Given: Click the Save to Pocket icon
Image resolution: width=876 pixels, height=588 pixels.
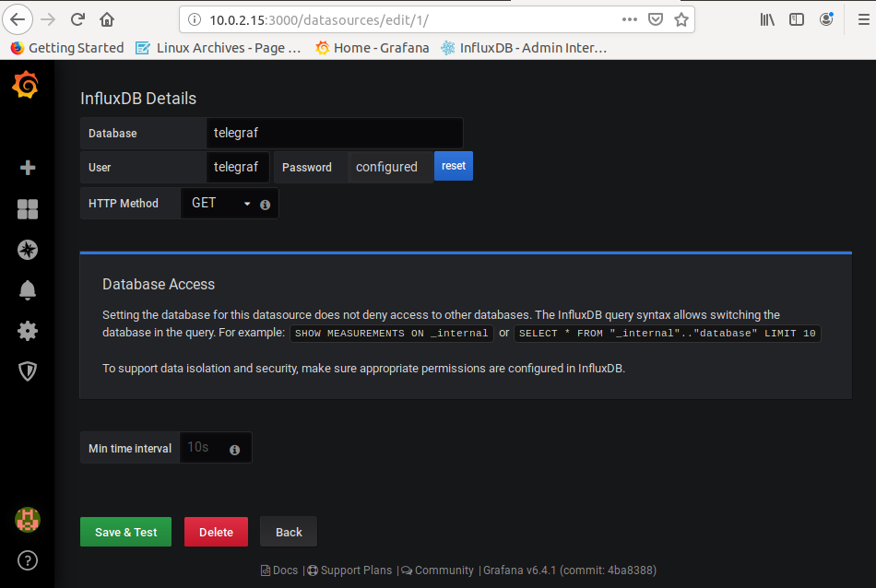Looking at the screenshot, I should tap(656, 19).
